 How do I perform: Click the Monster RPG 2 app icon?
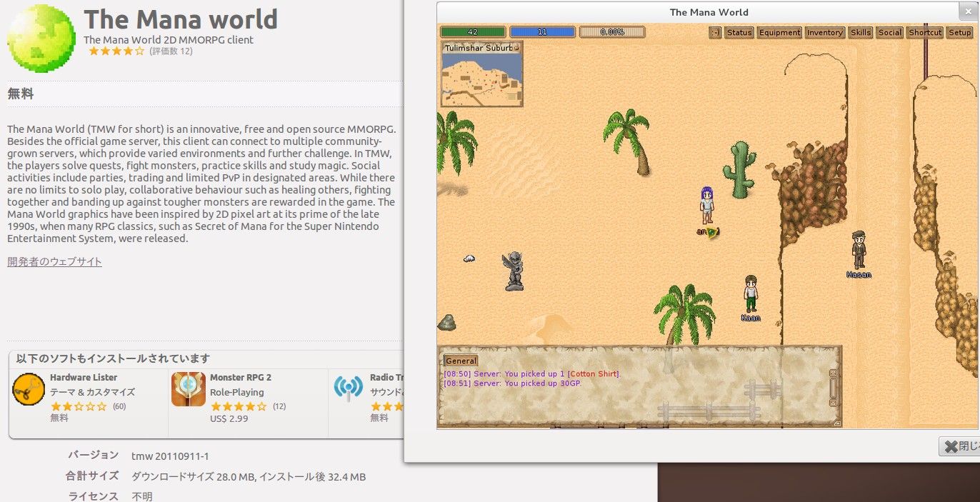pyautogui.click(x=189, y=389)
